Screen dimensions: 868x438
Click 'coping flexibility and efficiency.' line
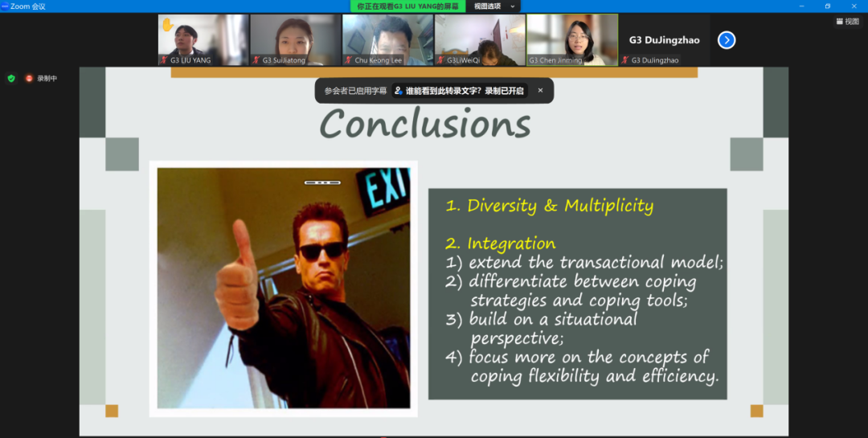pyautogui.click(x=595, y=376)
